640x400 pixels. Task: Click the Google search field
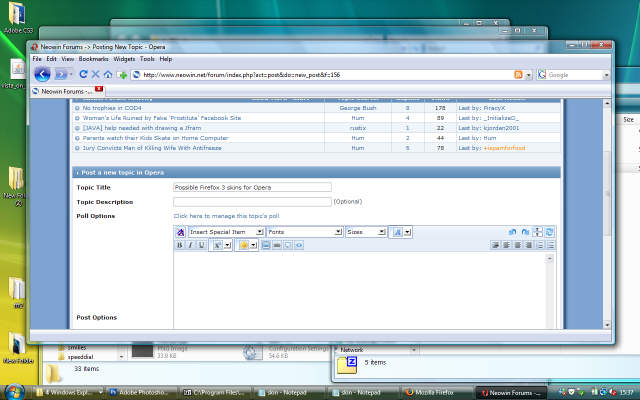click(x=575, y=75)
